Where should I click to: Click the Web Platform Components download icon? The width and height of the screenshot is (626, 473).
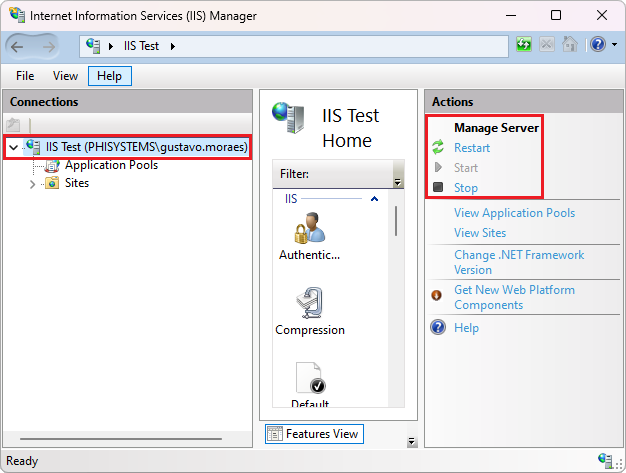click(437, 295)
